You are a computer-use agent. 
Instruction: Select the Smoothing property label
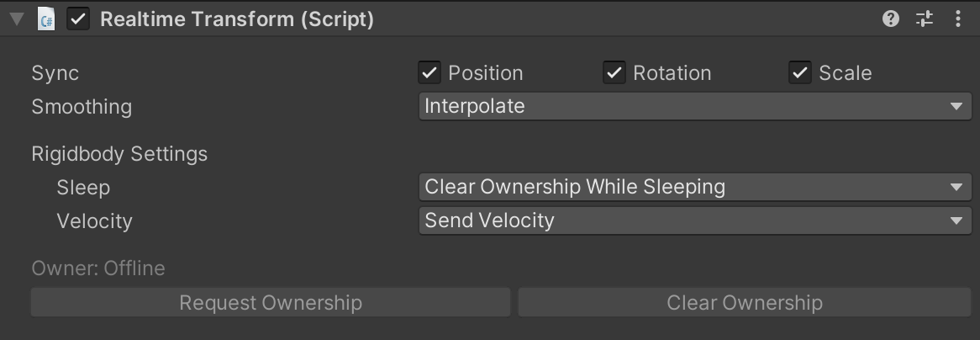pyautogui.click(x=82, y=107)
